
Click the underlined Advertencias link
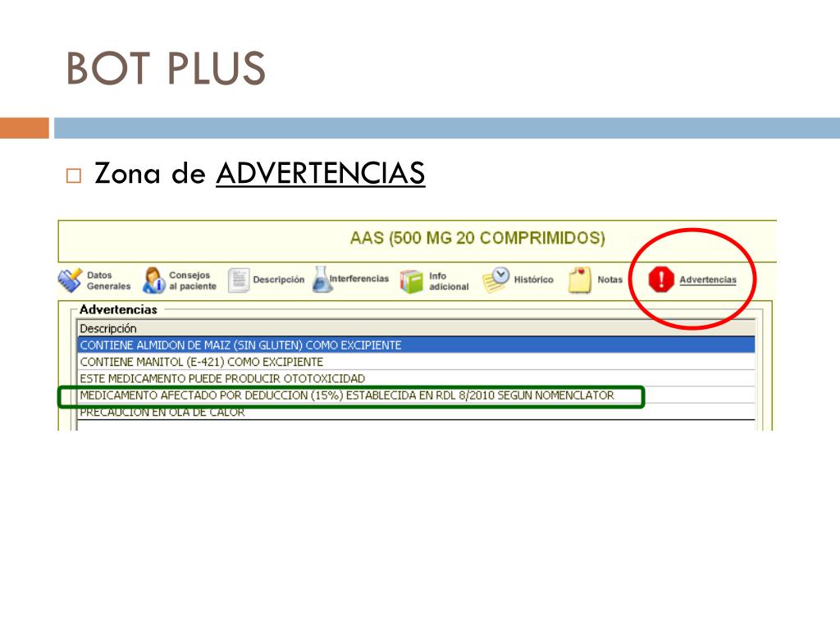click(708, 280)
